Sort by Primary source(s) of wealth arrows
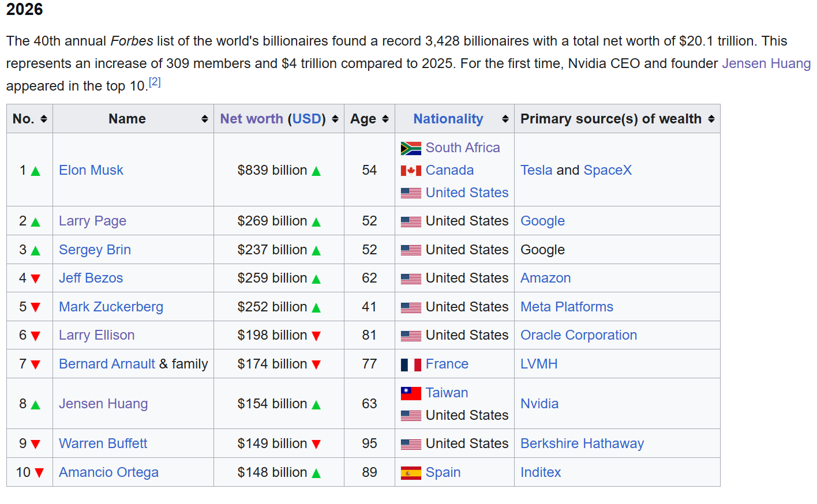This screenshot has width=817, height=504. [711, 119]
